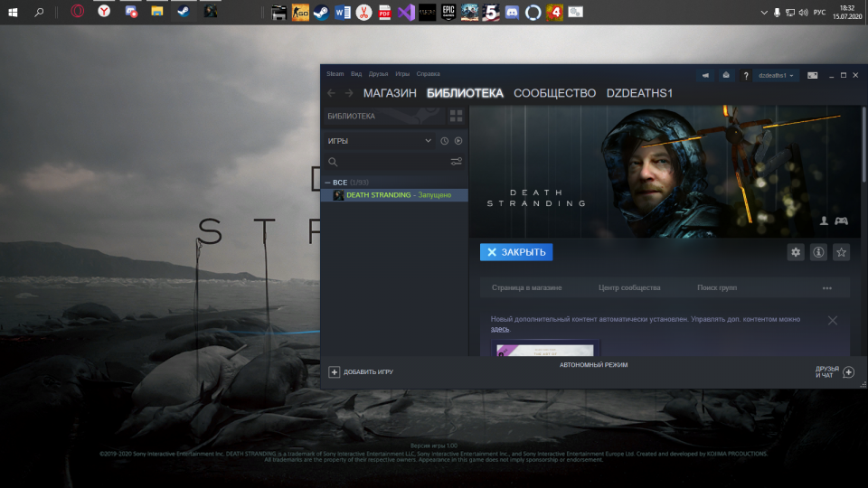Open dzdeaths1 account dropdown
Image resolution: width=868 pixels, height=488 pixels.
(776, 75)
